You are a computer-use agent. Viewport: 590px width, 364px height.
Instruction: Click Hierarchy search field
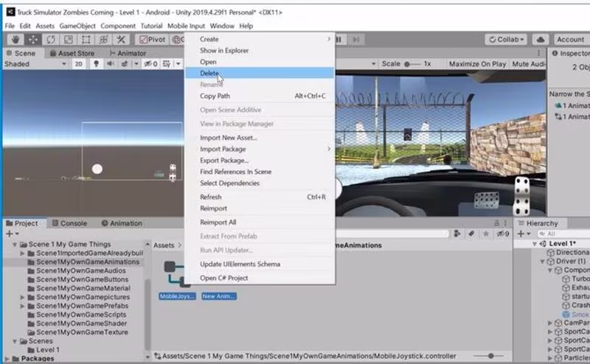coord(563,234)
